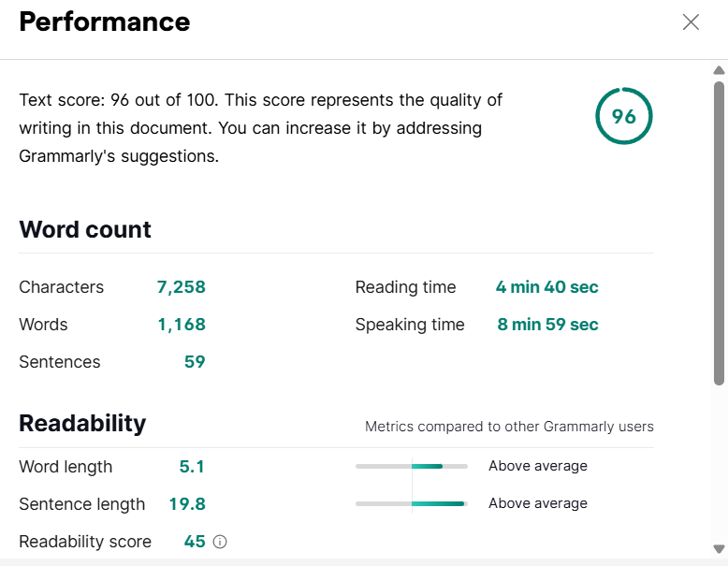Click the Sentence length value 19.8
The height and width of the screenshot is (566, 728).
(x=187, y=504)
